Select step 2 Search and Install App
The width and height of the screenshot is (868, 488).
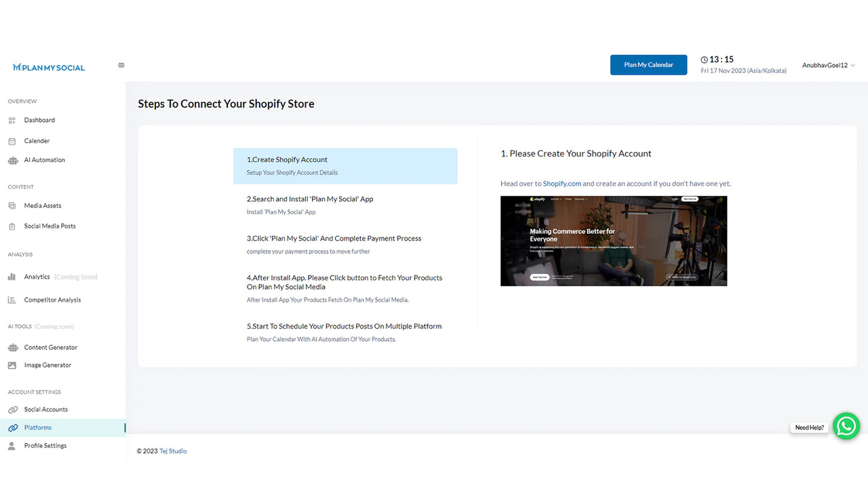point(345,205)
